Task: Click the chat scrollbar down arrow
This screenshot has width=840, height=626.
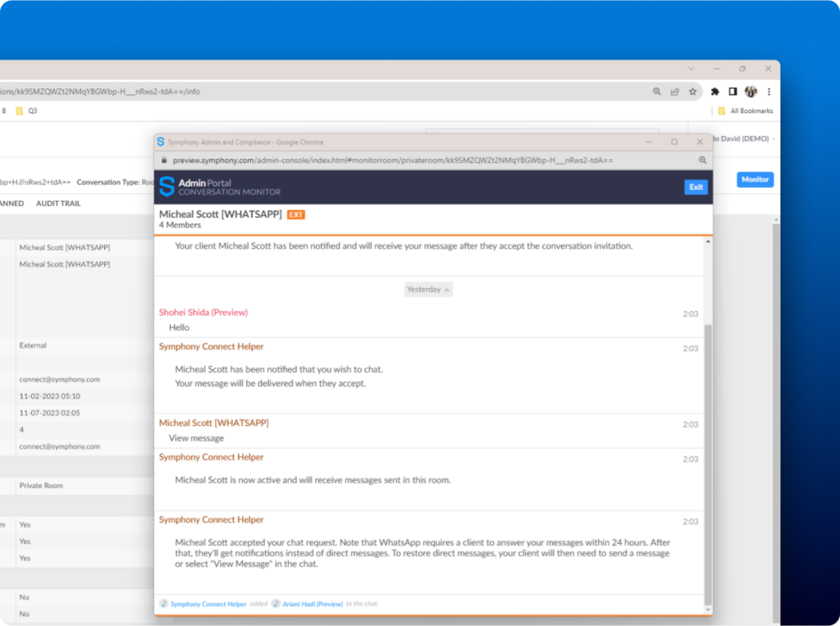Action: tap(708, 610)
